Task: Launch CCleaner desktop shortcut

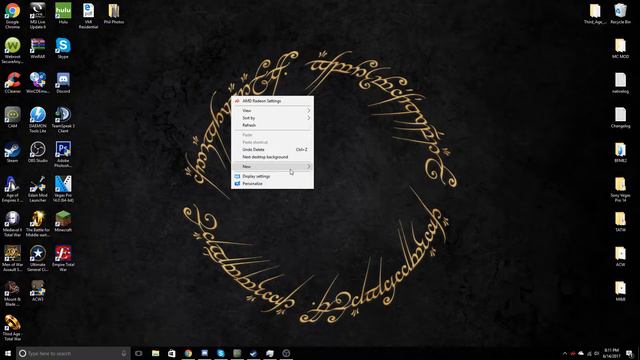Action: click(x=12, y=83)
